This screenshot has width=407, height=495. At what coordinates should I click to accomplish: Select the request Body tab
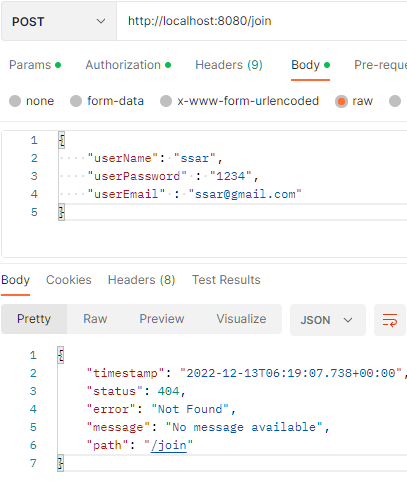point(310,65)
